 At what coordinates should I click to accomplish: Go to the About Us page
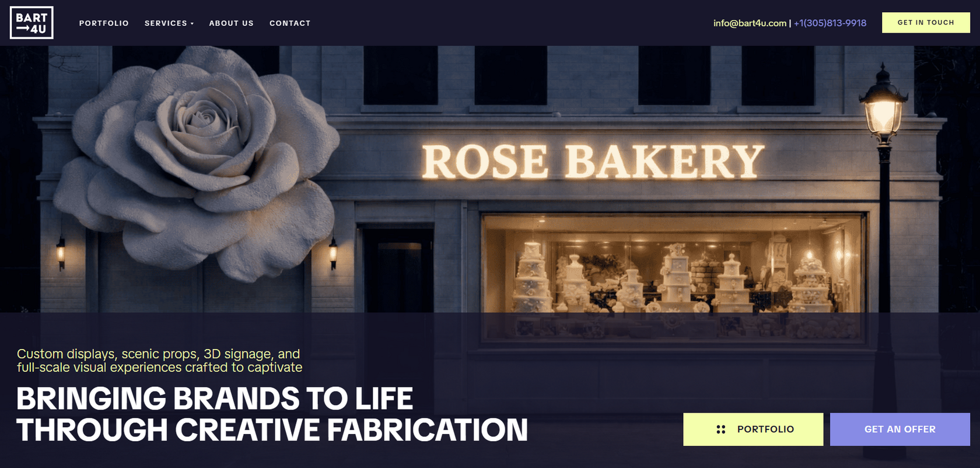coord(232,23)
